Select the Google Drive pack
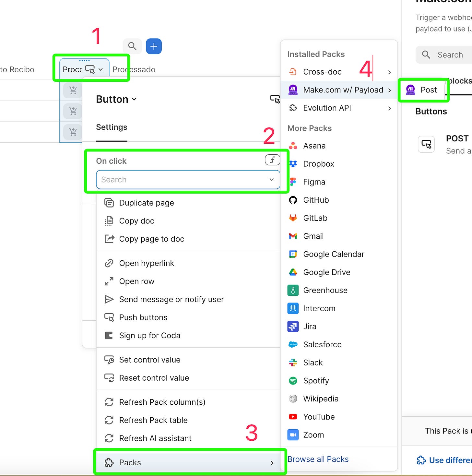Image resolution: width=472 pixels, height=476 pixels. click(339, 272)
